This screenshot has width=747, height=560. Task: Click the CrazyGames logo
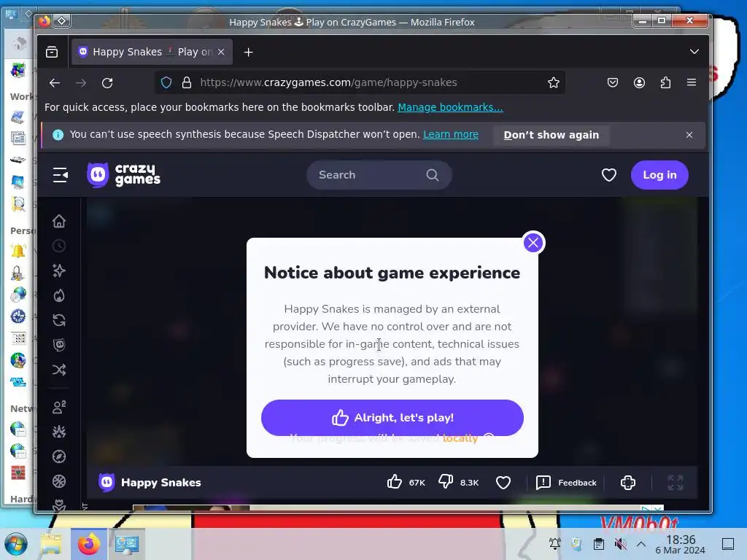pyautogui.click(x=124, y=175)
